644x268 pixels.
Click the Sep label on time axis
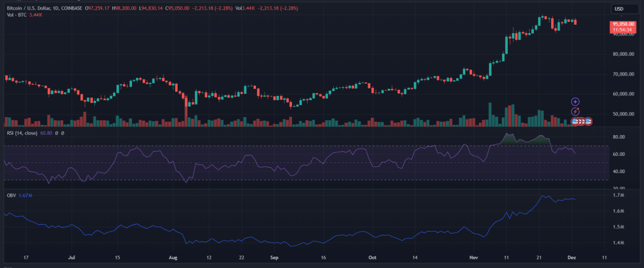pyautogui.click(x=275, y=258)
